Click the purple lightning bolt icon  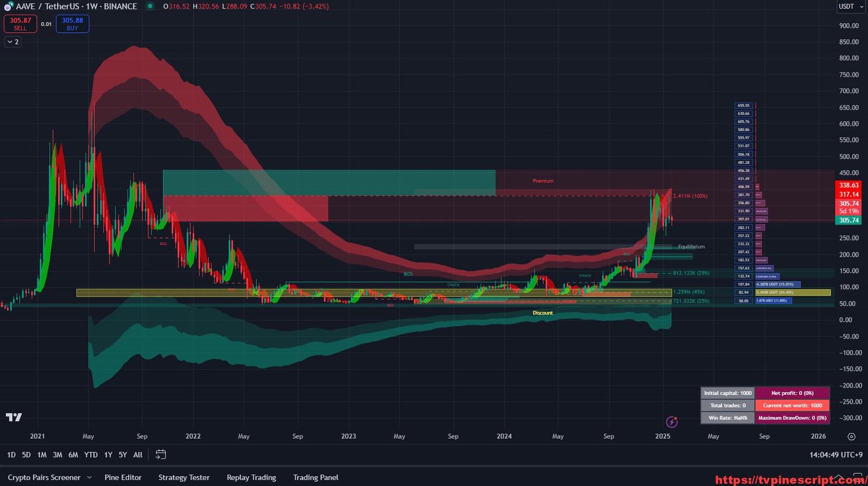click(x=672, y=421)
